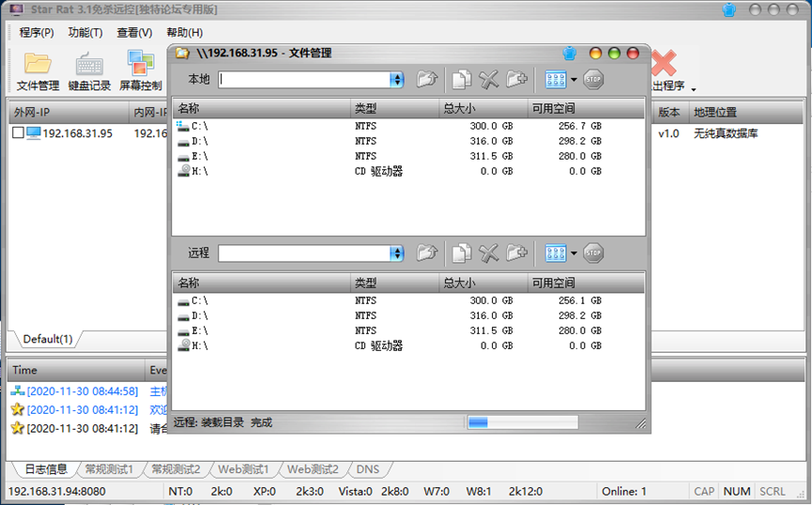812x505 pixels.
Task: Click 地理位置 column header in main window
Action: click(x=745, y=112)
